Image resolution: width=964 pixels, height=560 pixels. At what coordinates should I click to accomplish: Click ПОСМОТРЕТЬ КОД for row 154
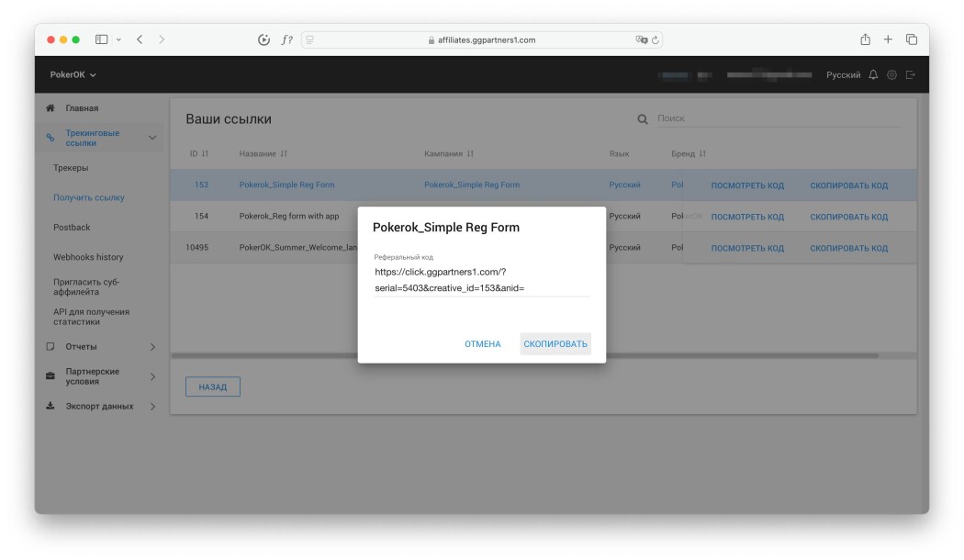pyautogui.click(x=747, y=217)
